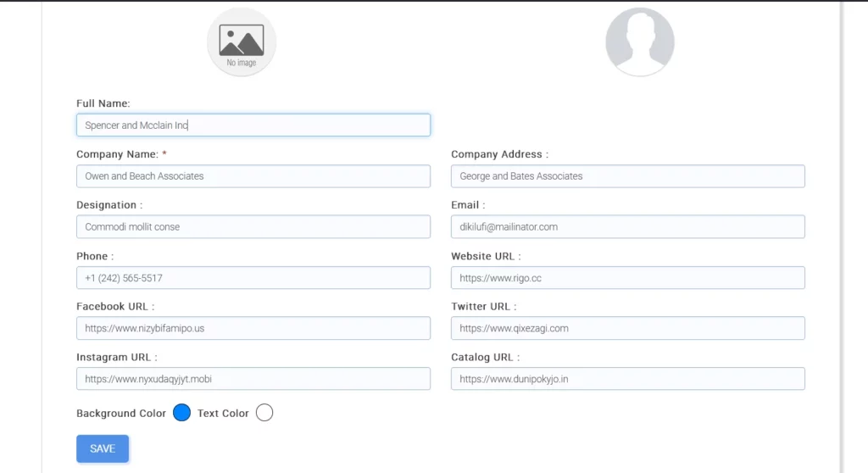The height and width of the screenshot is (473, 868).
Task: Click the vertical scrollbar on the right
Action: click(840, 237)
